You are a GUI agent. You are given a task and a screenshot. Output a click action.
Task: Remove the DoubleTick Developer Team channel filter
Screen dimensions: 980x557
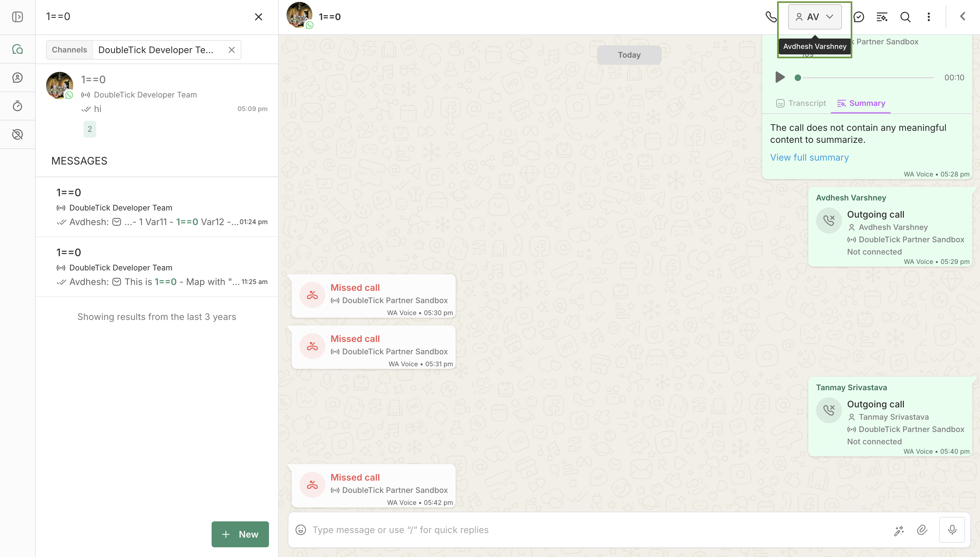[232, 50]
